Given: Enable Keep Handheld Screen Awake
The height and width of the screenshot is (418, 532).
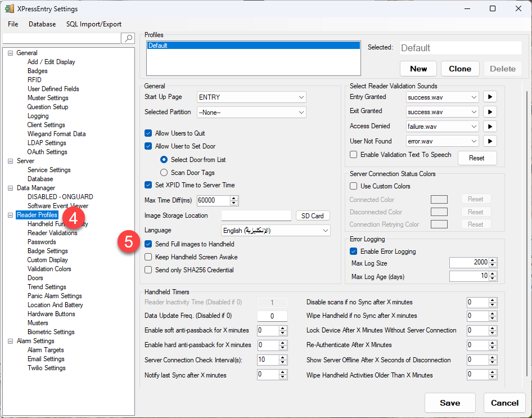Looking at the screenshot, I should pos(148,257).
